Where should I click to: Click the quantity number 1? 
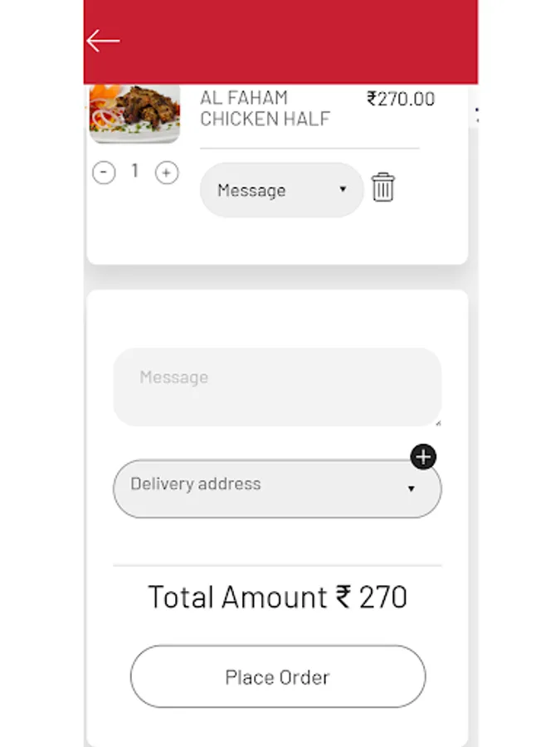[x=135, y=171]
